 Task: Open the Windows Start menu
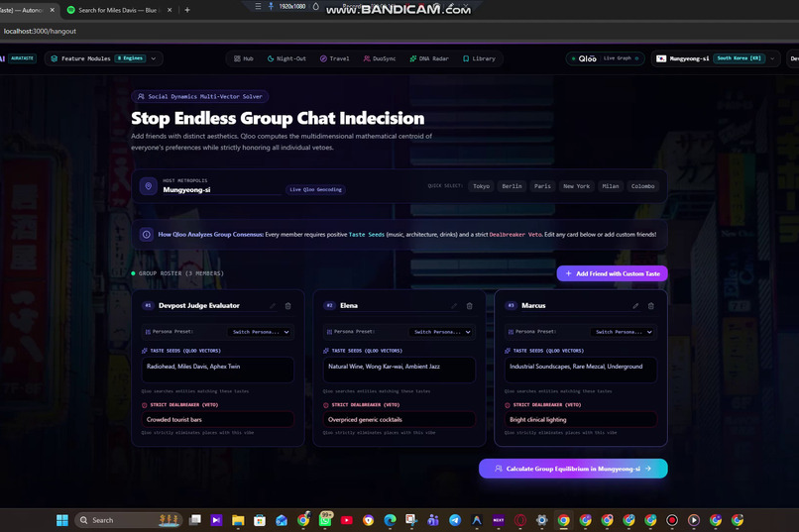click(62, 520)
